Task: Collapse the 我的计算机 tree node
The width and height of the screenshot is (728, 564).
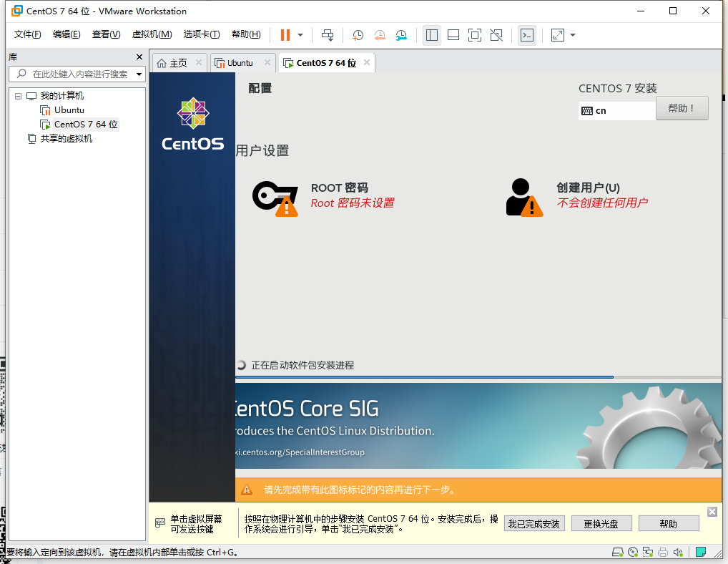Action: click(18, 96)
